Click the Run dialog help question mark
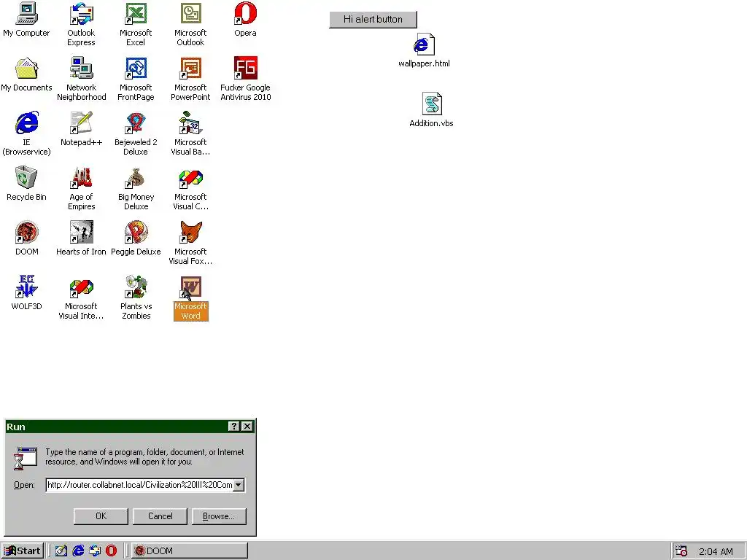 [234, 426]
